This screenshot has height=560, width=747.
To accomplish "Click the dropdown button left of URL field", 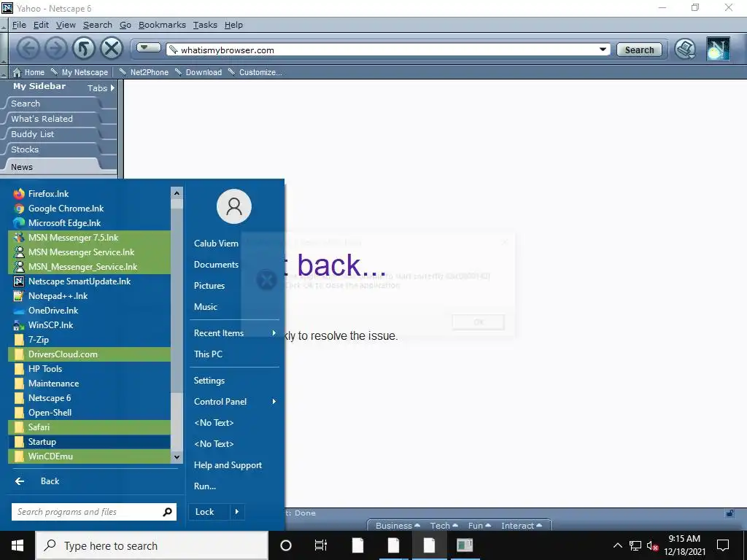I will point(149,47).
